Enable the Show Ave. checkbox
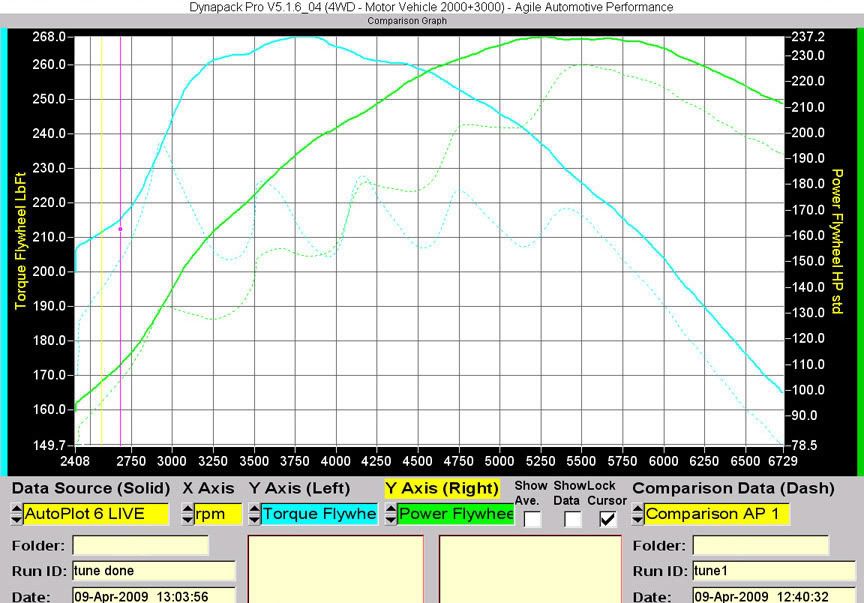Image resolution: width=864 pixels, height=603 pixels. pyautogui.click(x=533, y=519)
